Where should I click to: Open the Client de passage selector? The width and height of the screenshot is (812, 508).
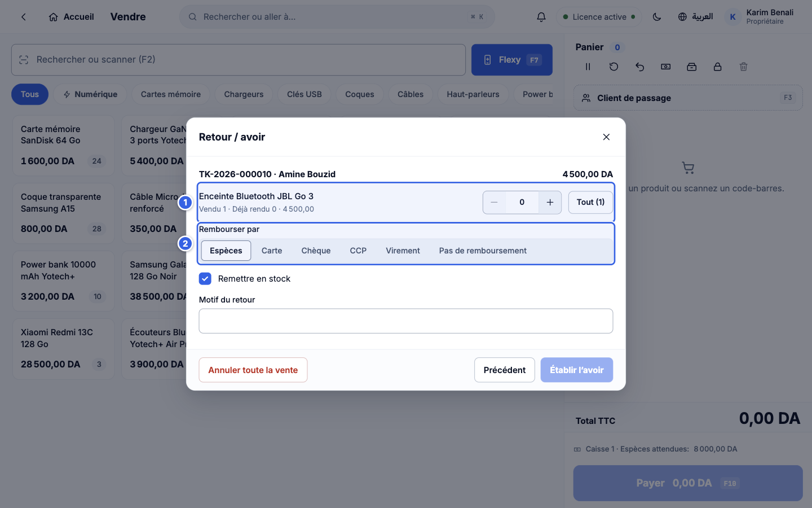click(x=688, y=98)
